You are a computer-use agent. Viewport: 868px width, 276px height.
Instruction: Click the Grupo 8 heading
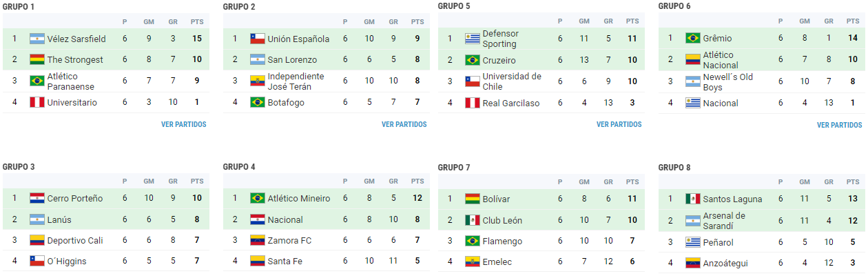pyautogui.click(x=674, y=168)
